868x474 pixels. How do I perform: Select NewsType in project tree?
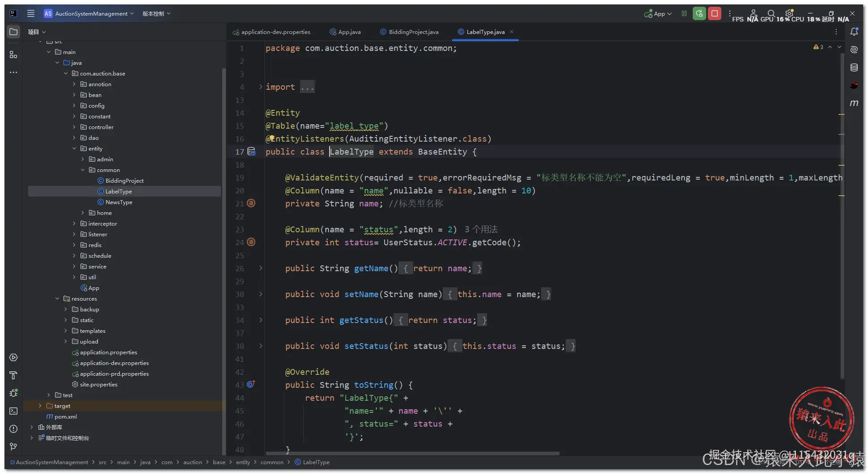[119, 202]
